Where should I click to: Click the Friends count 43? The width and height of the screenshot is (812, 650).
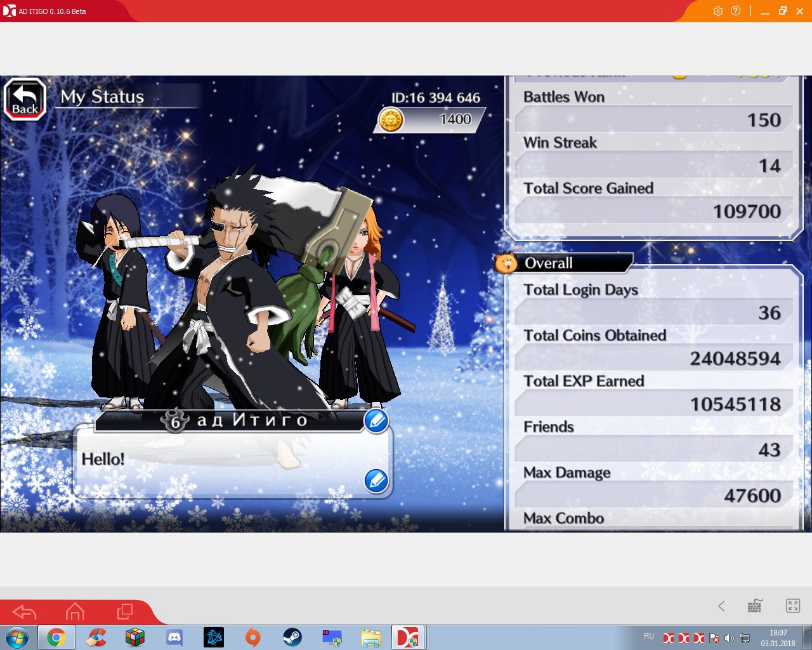coord(769,449)
